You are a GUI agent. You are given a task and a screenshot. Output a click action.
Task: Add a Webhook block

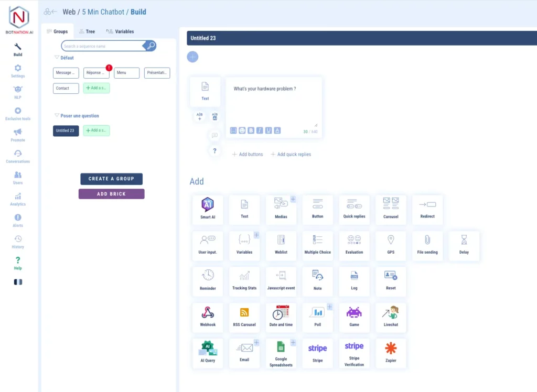coord(208,317)
